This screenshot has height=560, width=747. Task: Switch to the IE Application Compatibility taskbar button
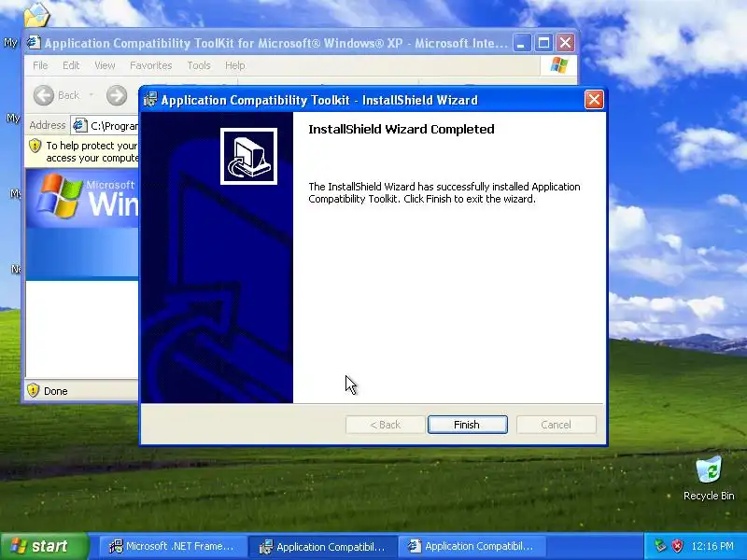(472, 546)
